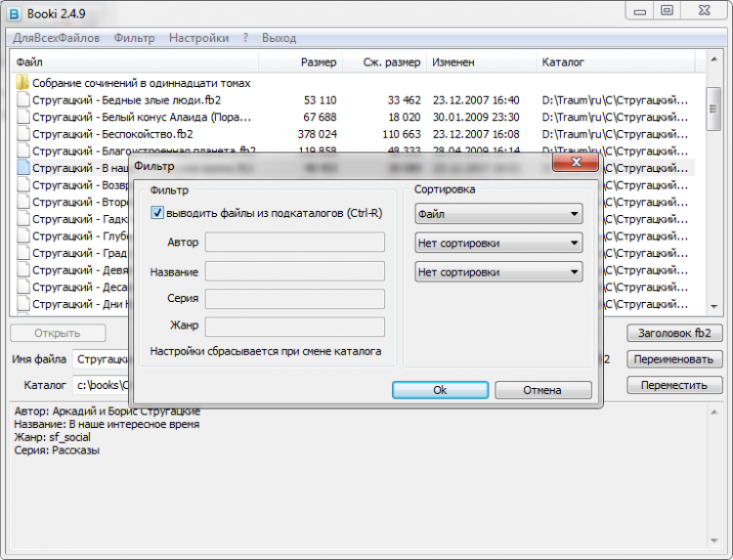
Task: Click 'Жанр: sf_social' line in info panel
Action: click(53, 437)
